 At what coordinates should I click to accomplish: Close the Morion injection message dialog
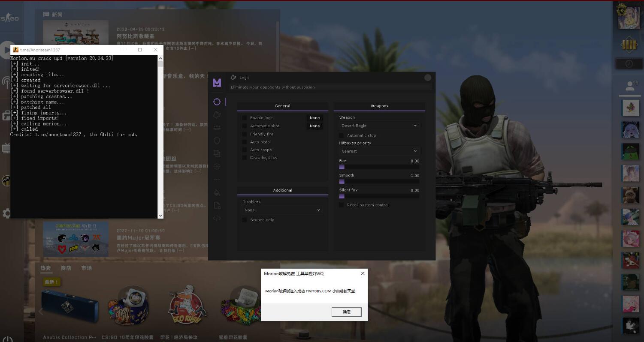pyautogui.click(x=363, y=273)
